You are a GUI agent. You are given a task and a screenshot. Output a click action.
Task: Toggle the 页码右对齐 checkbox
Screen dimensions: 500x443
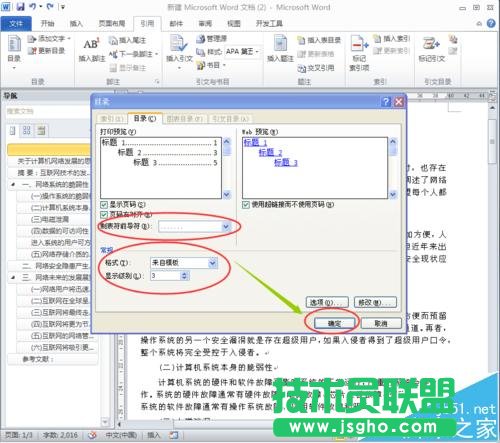(x=104, y=214)
